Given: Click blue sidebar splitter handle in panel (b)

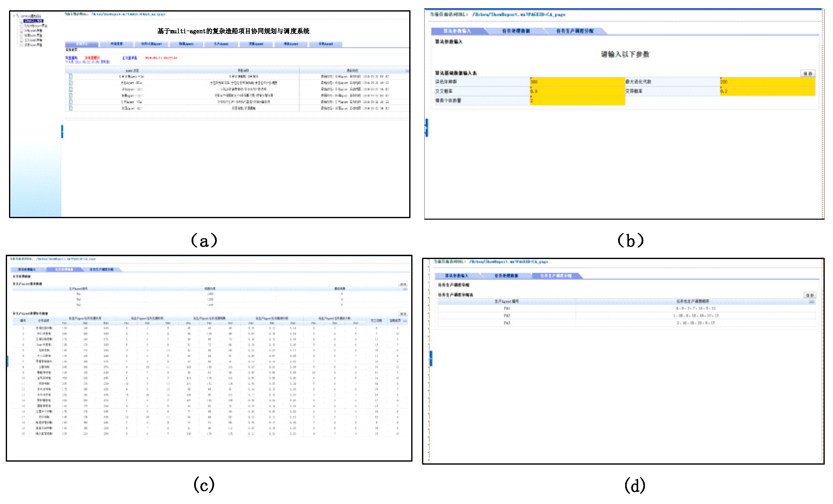Looking at the screenshot, I should [x=427, y=128].
